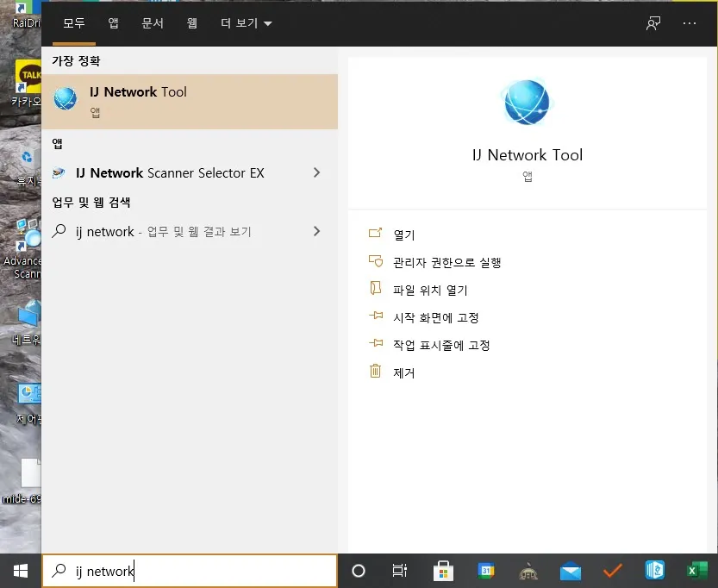Click the pin icon beside 시작 화면에 고정
This screenshot has width=718, height=588.
377,316
